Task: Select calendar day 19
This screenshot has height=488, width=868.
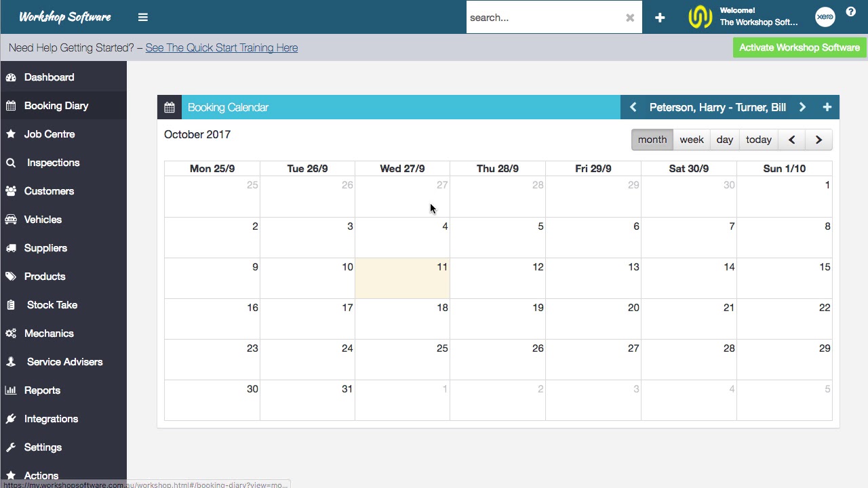Action: coord(498,319)
